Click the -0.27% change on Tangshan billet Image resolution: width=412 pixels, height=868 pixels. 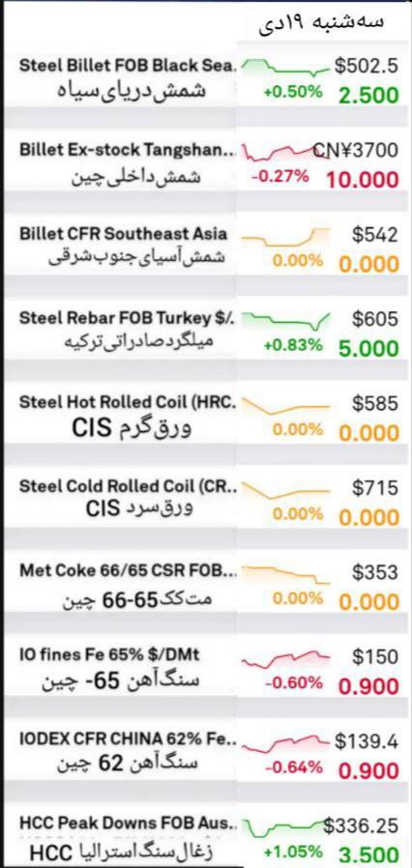280,177
